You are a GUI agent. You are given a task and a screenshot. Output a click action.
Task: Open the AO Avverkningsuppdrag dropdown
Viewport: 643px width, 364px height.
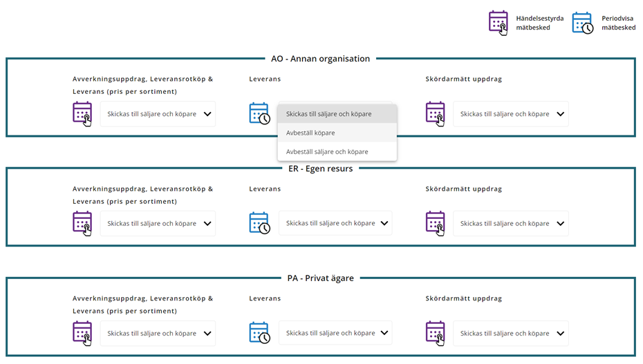[x=158, y=114]
